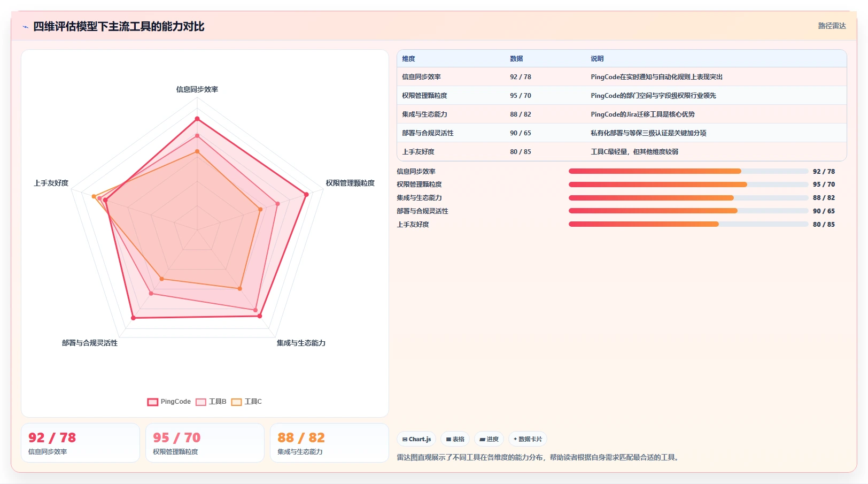Click the chart title 四维评估模型下主流工具的能力对比
Image resolution: width=868 pixels, height=484 pixels.
[119, 27]
